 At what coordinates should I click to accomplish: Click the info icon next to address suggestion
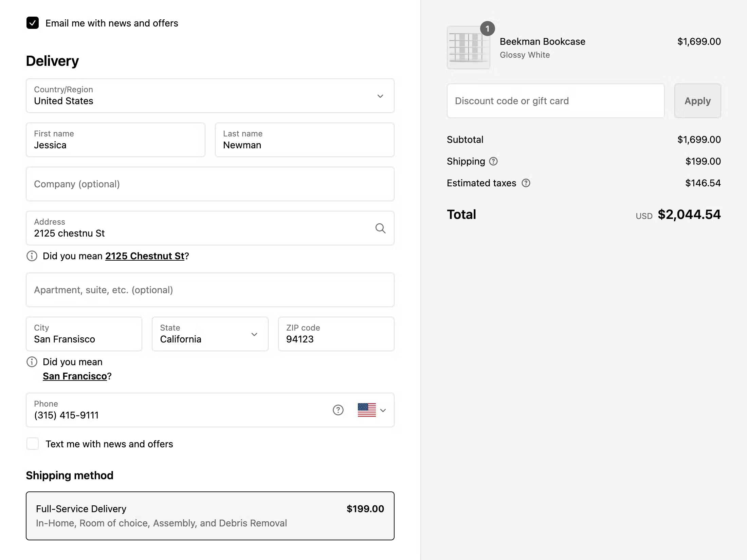[x=32, y=256]
